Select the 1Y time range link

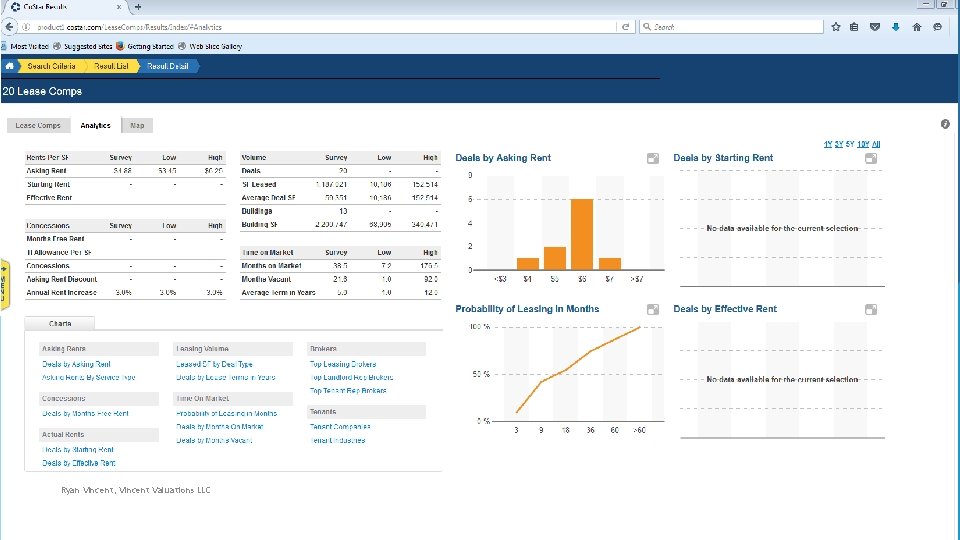[828, 144]
